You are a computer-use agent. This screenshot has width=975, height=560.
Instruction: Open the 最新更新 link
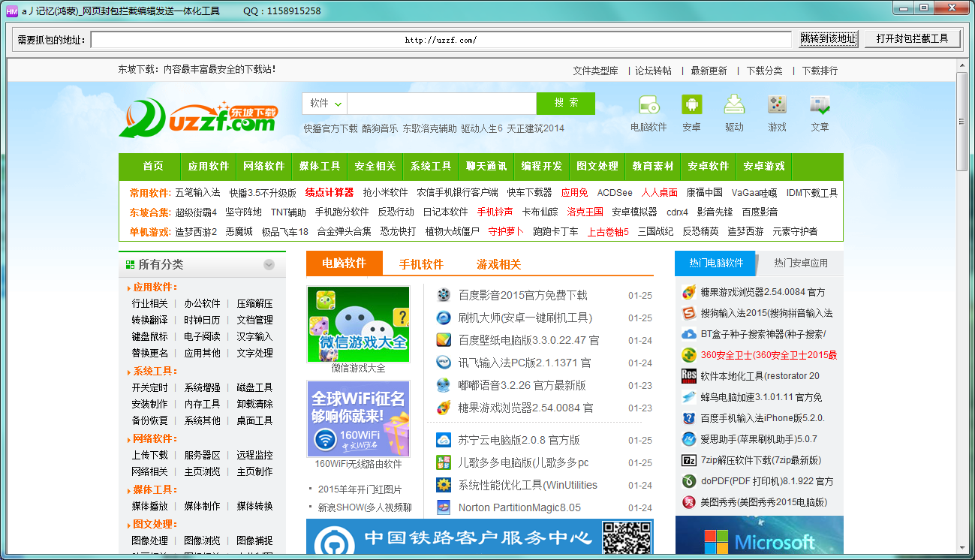pos(709,71)
